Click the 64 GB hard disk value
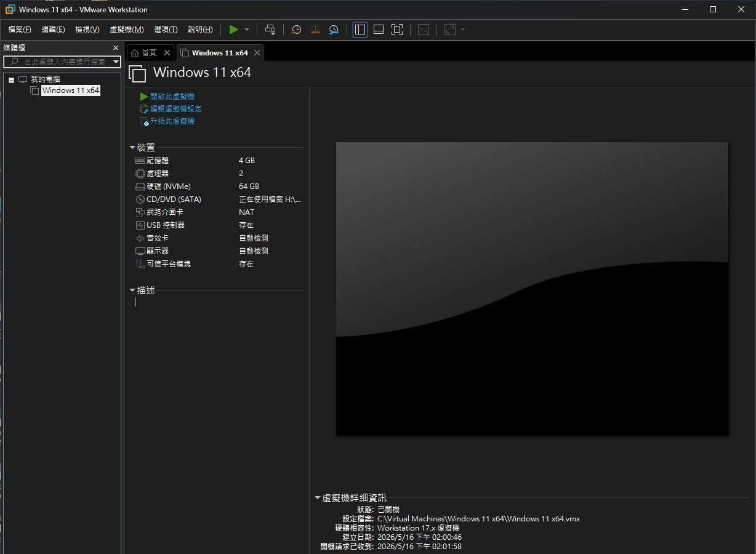This screenshot has width=756, height=554. [249, 187]
